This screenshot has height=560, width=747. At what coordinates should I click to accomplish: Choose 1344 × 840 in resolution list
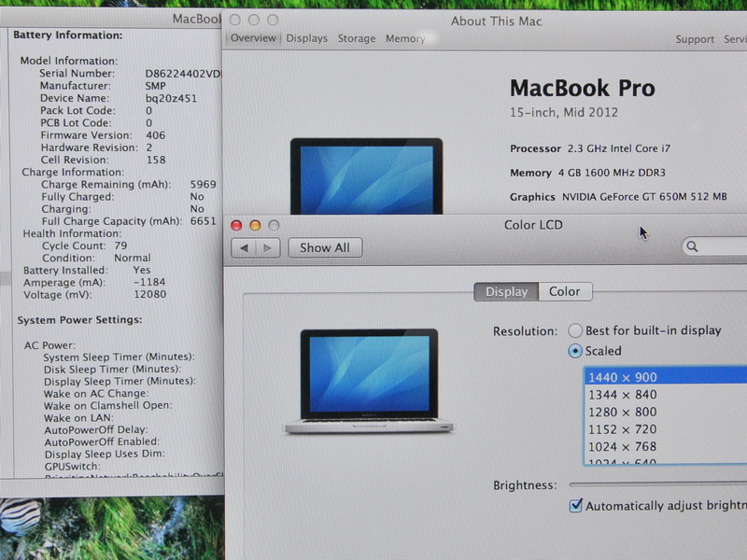pyautogui.click(x=666, y=394)
